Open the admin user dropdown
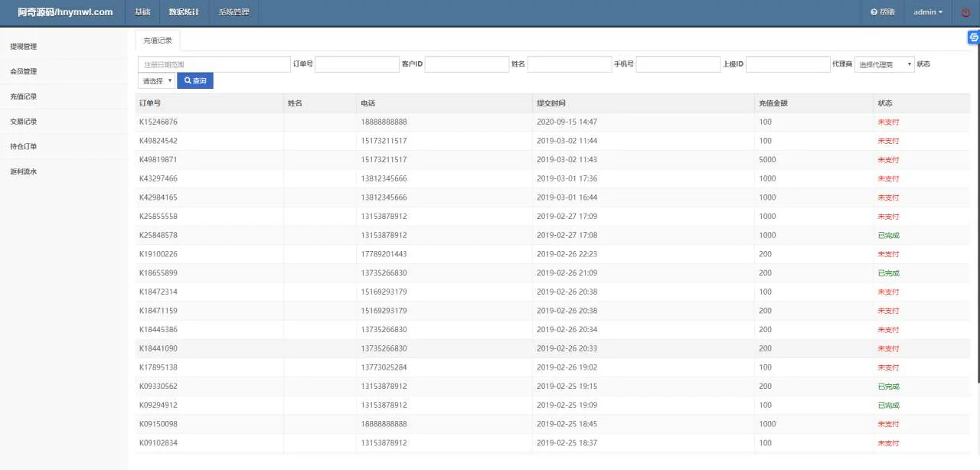Image resolution: width=980 pixels, height=470 pixels. pos(928,12)
